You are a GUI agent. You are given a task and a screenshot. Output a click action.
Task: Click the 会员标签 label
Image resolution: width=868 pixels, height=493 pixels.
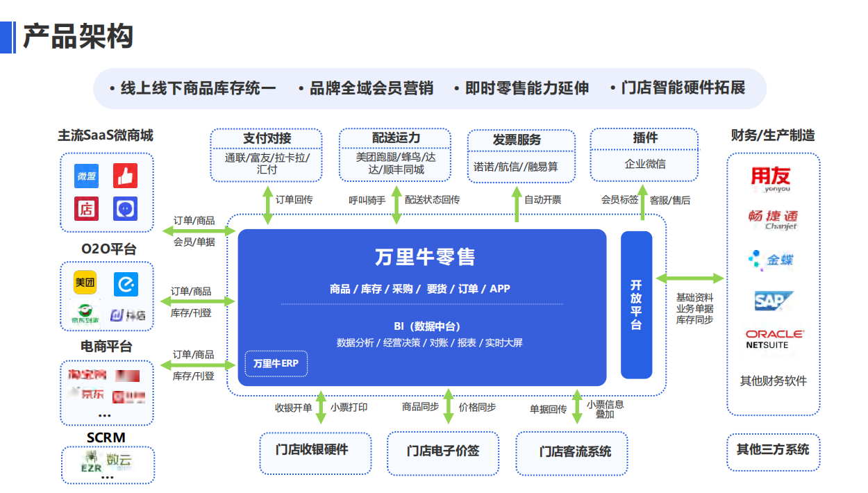tap(619, 200)
